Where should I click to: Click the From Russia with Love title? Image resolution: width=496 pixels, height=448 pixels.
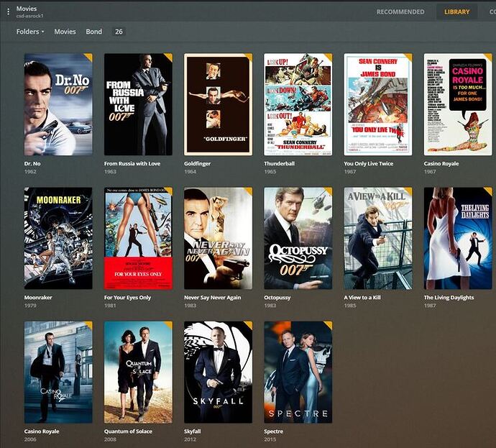(132, 163)
